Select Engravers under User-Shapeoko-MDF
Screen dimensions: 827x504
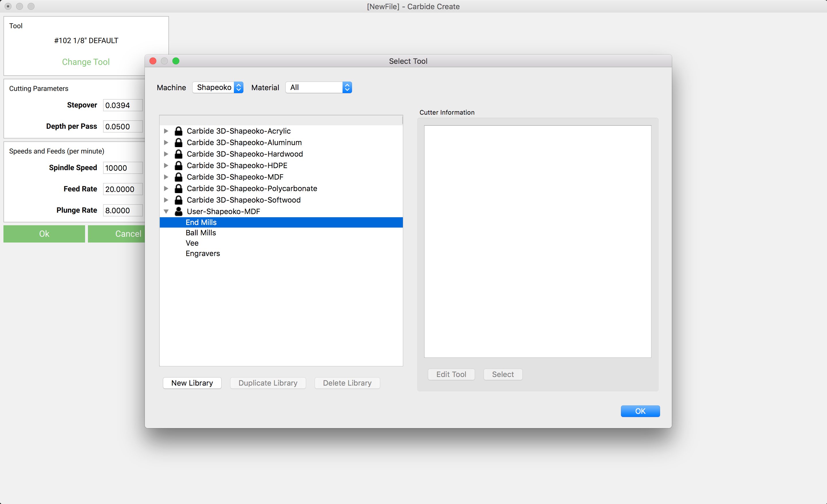(x=281, y=253)
